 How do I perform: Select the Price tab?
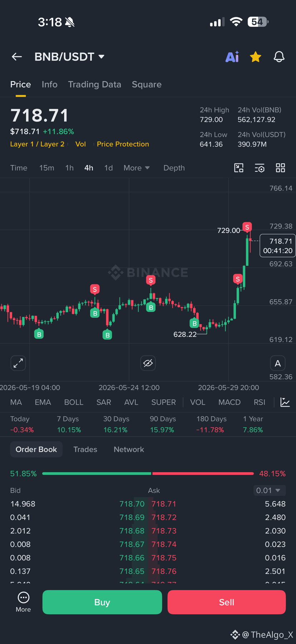20,84
